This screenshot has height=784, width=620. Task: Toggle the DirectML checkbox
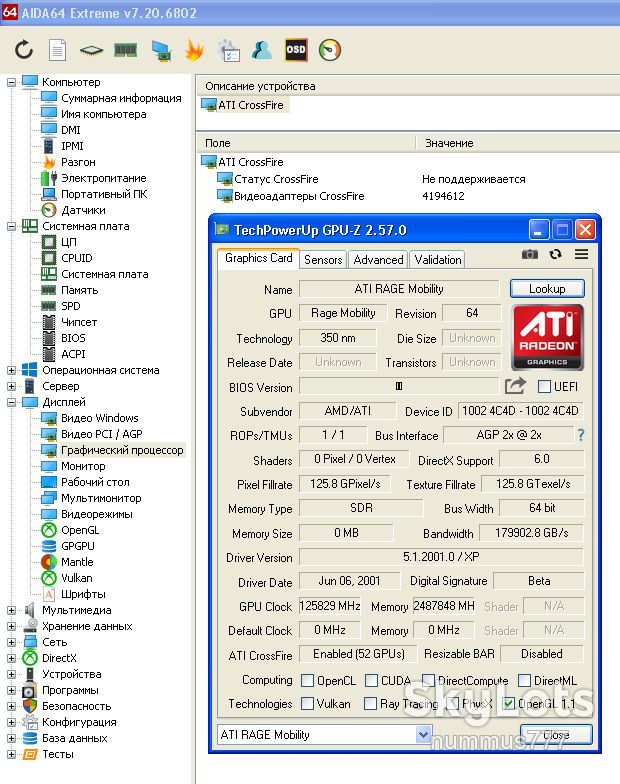(524, 680)
